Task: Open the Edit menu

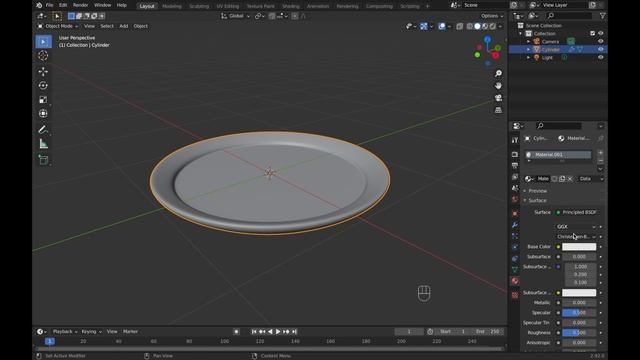Action: click(x=63, y=5)
